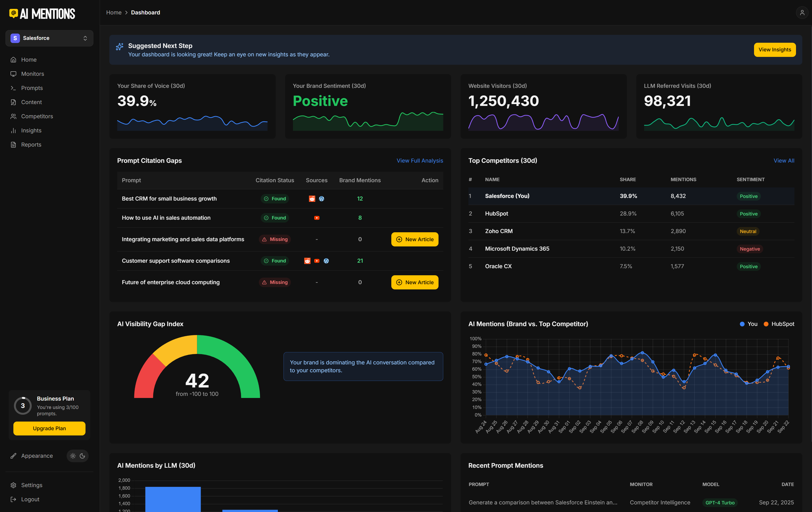Viewport: 812px width, 512px height.
Task: Click the AI Mentions logo icon
Action: click(13, 13)
